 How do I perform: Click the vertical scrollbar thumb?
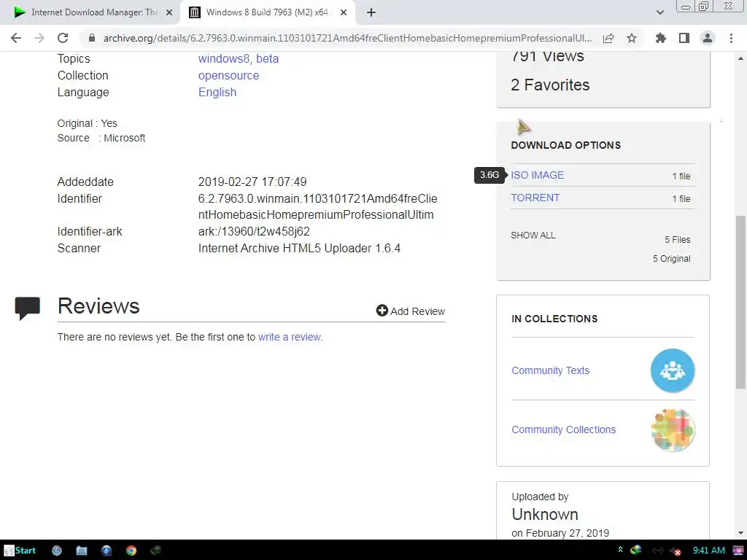(x=740, y=302)
